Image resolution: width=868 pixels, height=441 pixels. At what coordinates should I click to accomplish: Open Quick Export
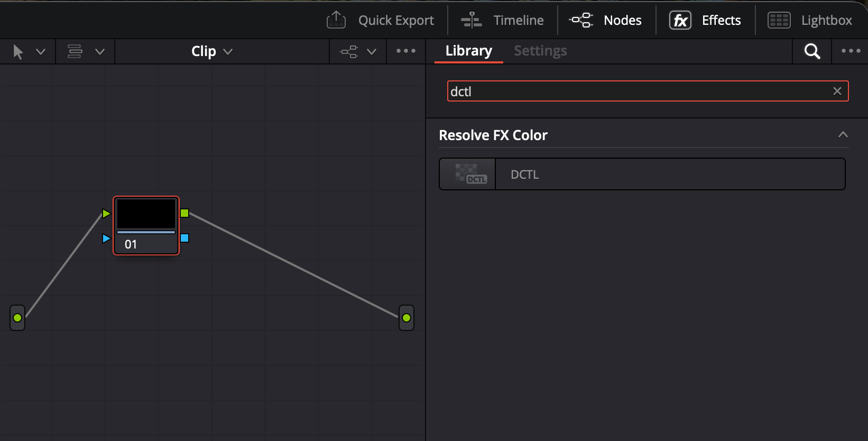pos(396,20)
